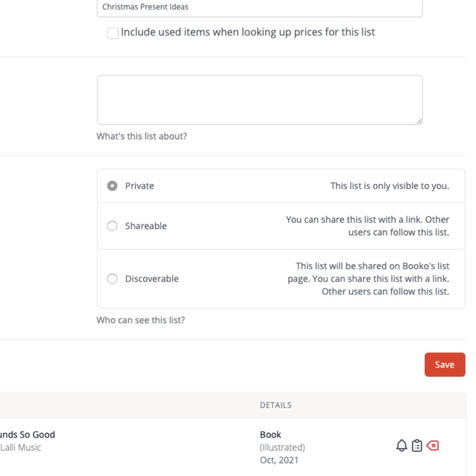Focus the Christmas Present Ideas name field
Screen dimensions: 476x476
tap(259, 7)
